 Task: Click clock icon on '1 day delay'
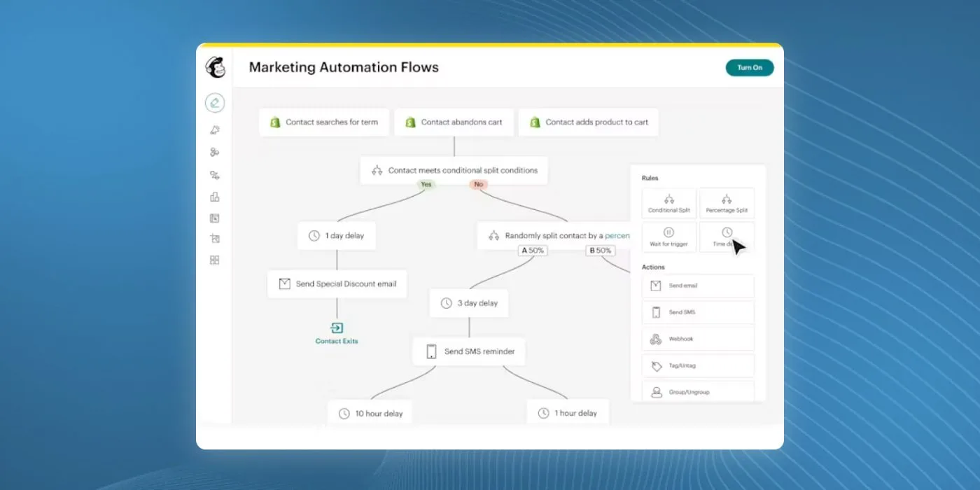click(314, 236)
